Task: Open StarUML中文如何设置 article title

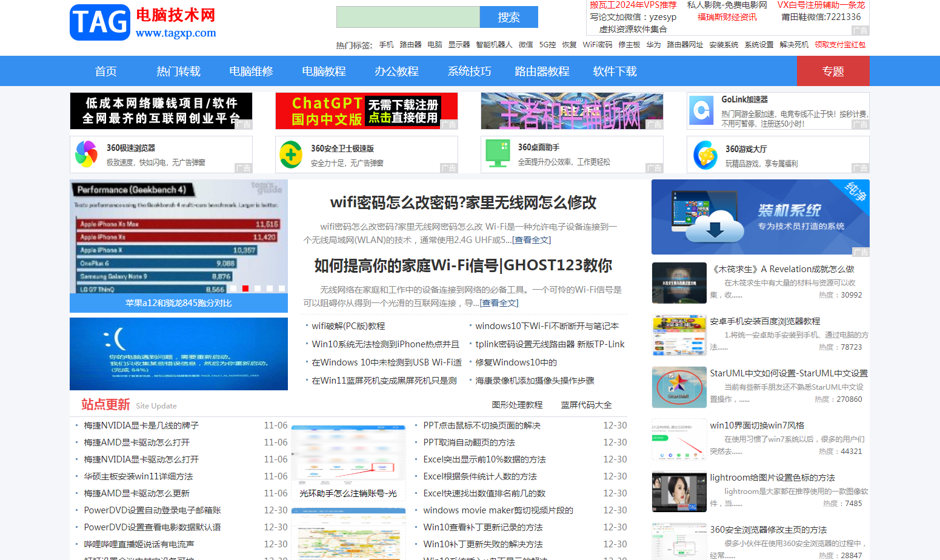Action: pyautogui.click(x=789, y=373)
